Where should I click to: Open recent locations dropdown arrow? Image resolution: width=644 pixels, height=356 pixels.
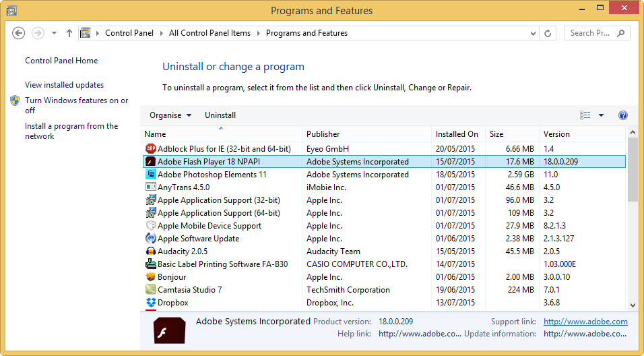pyautogui.click(x=54, y=33)
